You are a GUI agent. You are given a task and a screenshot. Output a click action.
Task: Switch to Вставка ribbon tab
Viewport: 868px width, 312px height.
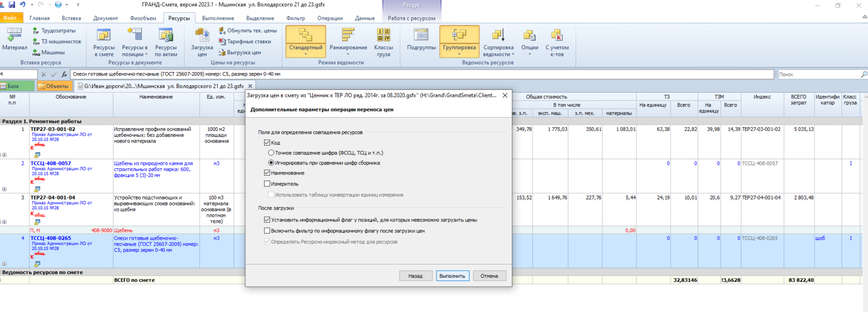(71, 19)
